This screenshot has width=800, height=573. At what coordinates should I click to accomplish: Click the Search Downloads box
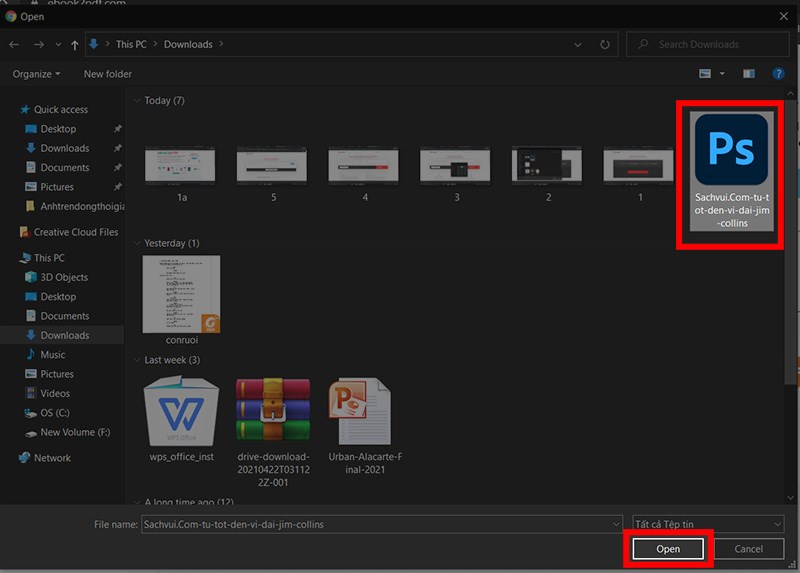tap(705, 45)
